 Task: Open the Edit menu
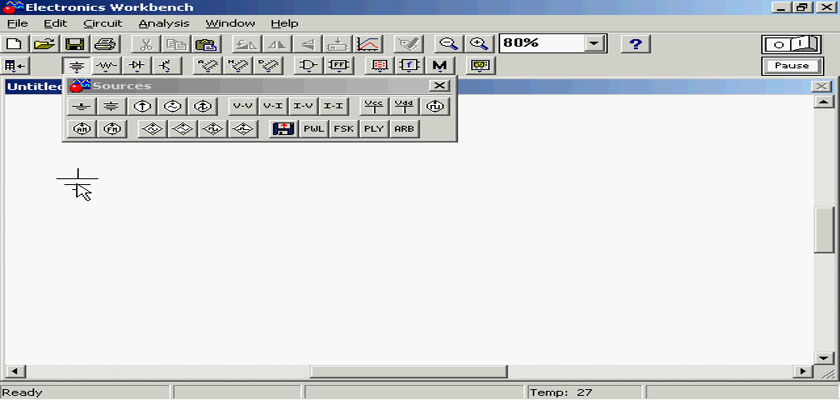pos(55,24)
